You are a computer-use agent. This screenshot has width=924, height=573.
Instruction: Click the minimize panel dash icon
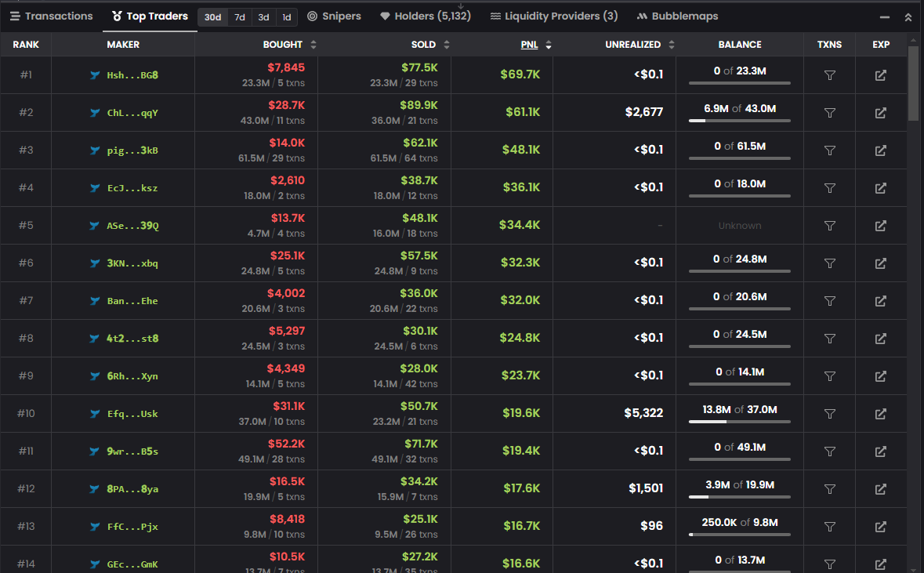point(885,16)
